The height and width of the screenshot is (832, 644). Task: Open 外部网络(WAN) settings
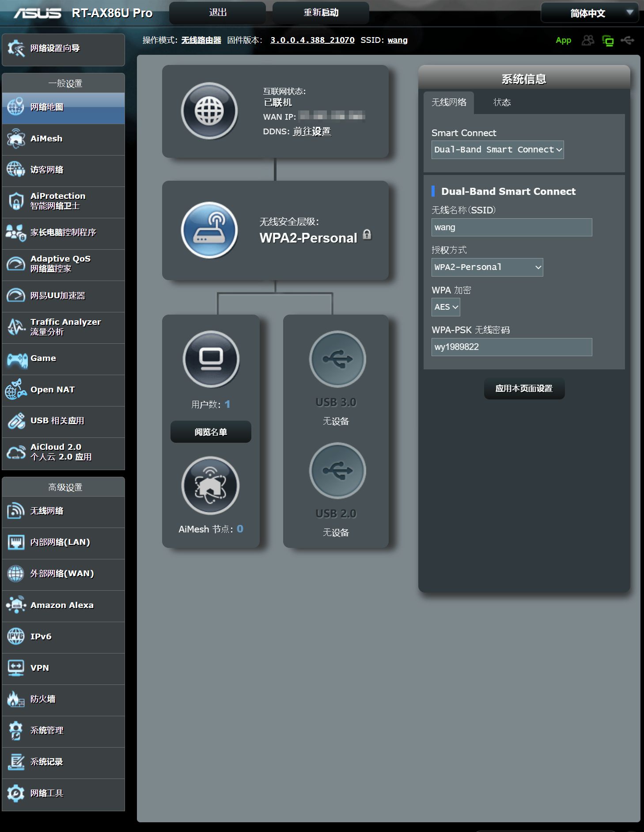coord(63,574)
